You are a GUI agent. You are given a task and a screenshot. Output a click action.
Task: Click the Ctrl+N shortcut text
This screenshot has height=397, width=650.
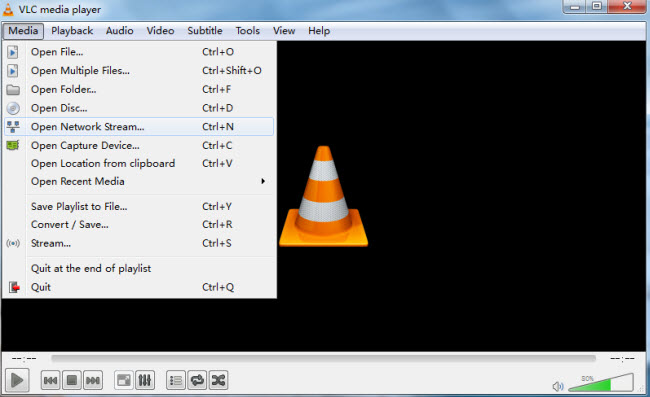(x=218, y=127)
